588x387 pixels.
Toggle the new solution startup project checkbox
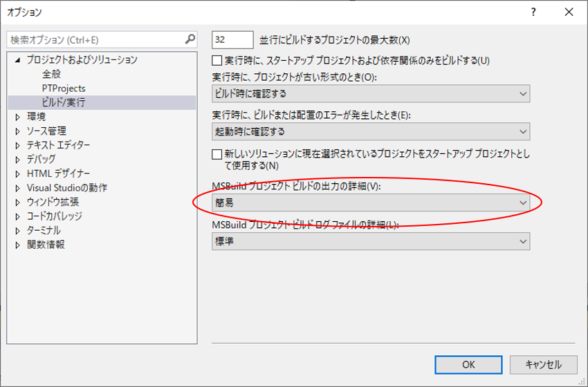coord(217,155)
